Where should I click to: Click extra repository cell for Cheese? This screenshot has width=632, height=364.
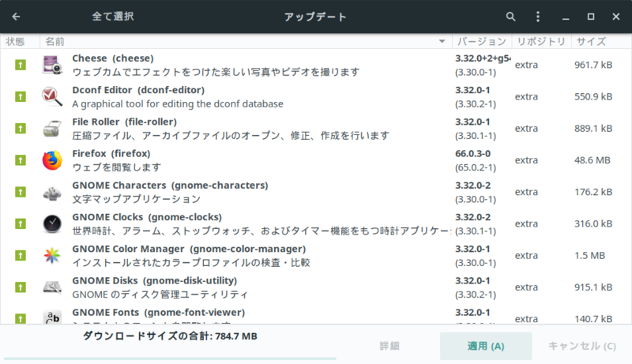526,65
